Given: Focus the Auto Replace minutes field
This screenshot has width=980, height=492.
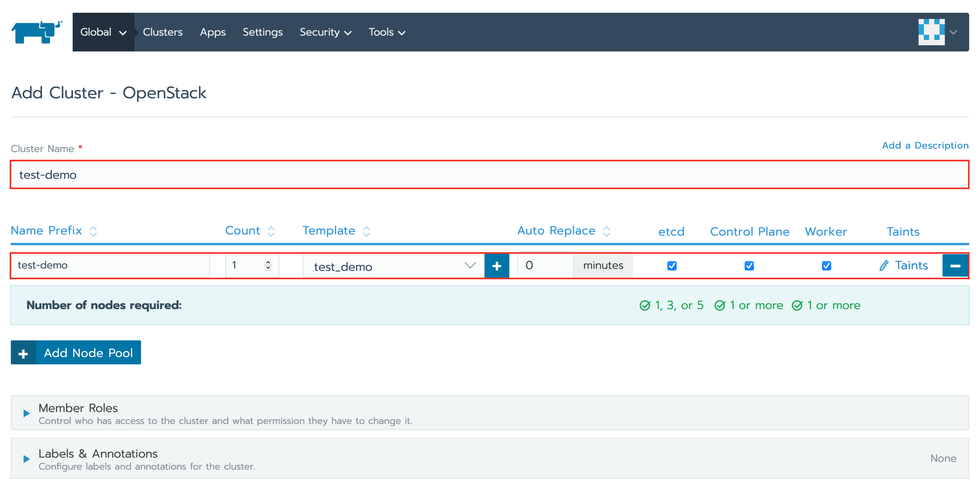Looking at the screenshot, I should pyautogui.click(x=545, y=265).
